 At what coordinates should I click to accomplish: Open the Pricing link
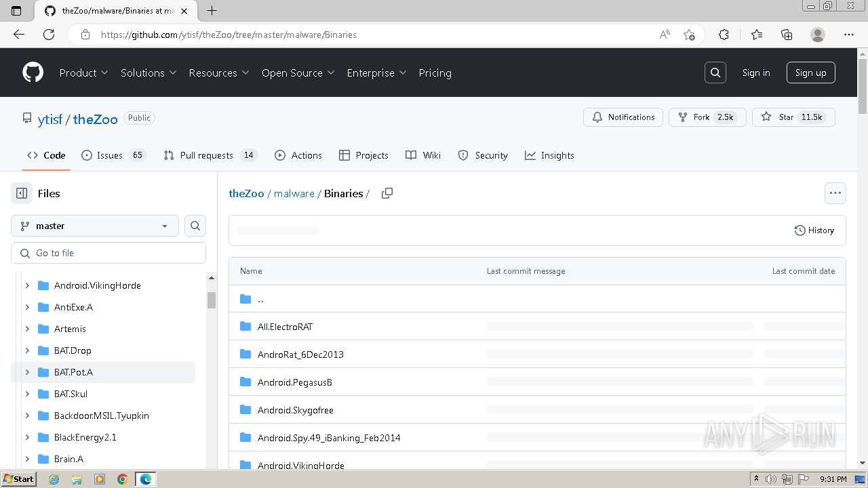click(435, 73)
